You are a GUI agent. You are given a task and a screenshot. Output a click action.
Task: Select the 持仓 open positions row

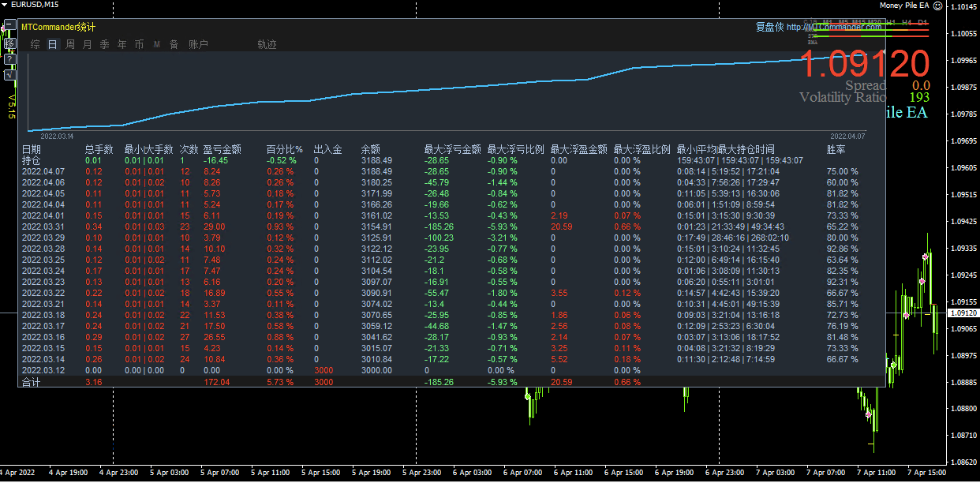coord(451,160)
